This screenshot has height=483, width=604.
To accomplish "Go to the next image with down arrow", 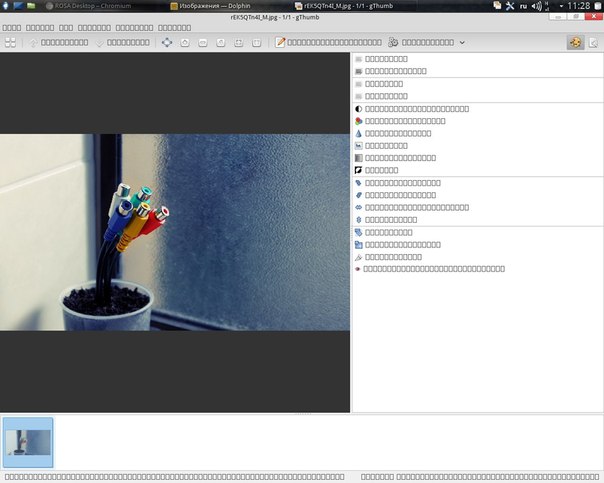I will point(122,42).
